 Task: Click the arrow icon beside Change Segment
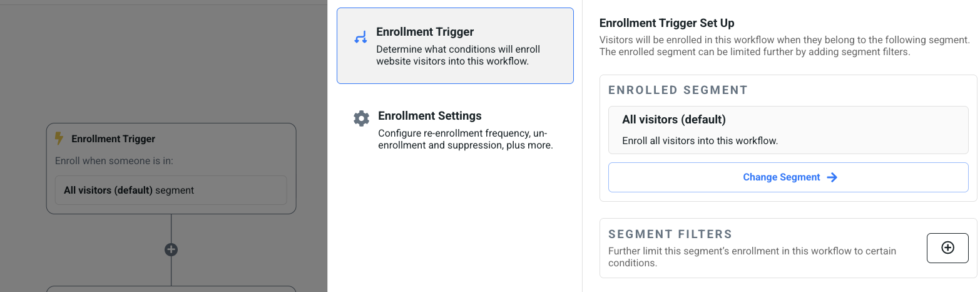click(x=832, y=177)
